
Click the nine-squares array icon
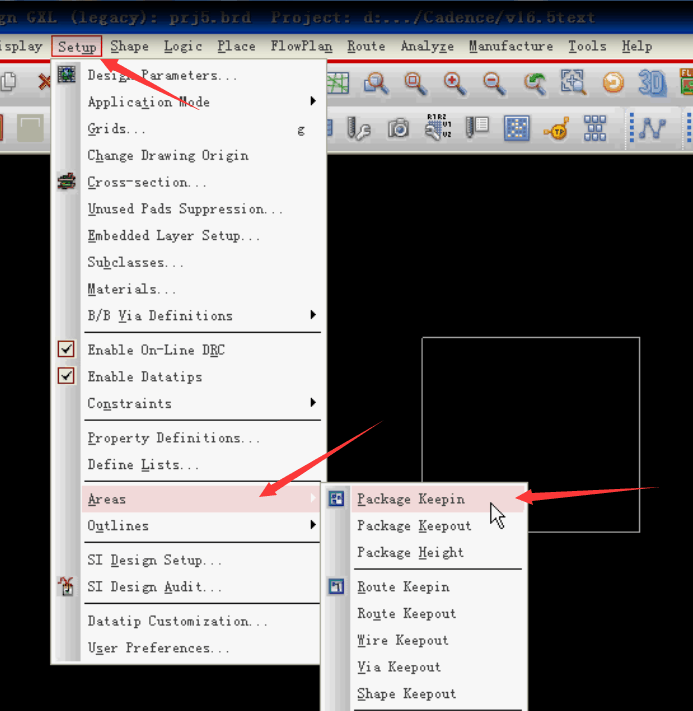point(595,128)
